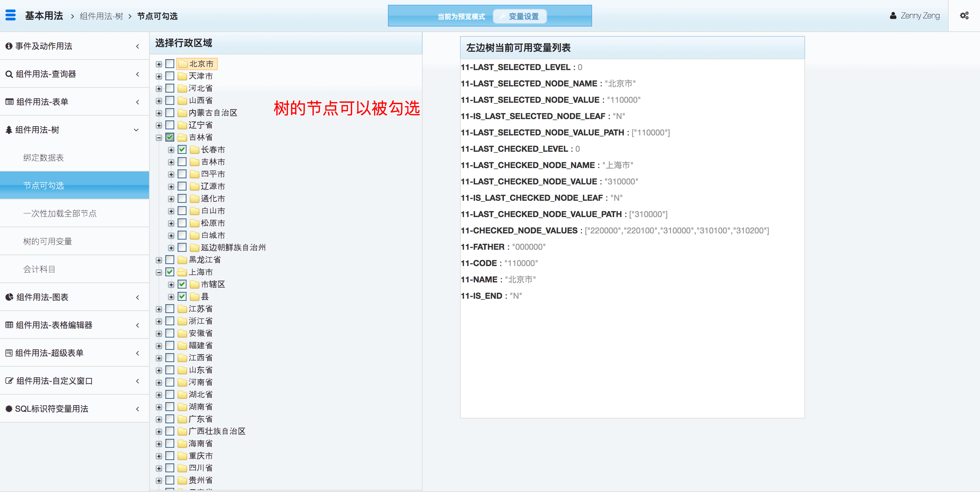Image resolution: width=980 pixels, height=492 pixels.
Task: Select 树的可用变量 in the sidebar
Action: coord(48,241)
